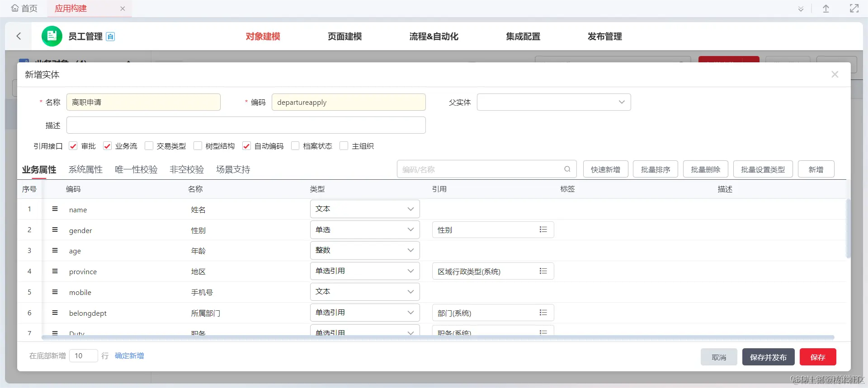Image resolution: width=868 pixels, height=388 pixels.
Task: Open reference list icon for 区域行政类型(系统)
Action: [543, 271]
